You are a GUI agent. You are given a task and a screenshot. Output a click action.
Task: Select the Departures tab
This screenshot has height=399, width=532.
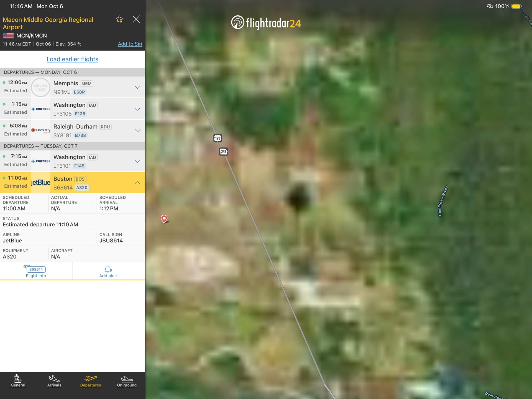point(91,381)
